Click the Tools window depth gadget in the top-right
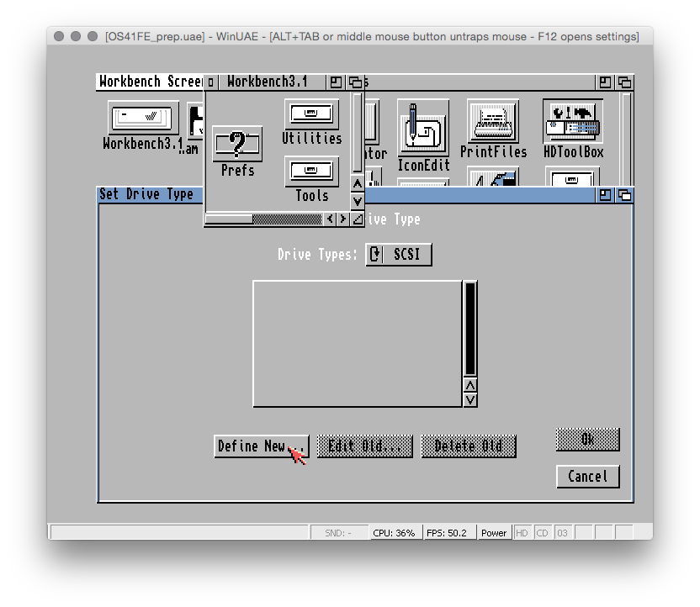 624,82
